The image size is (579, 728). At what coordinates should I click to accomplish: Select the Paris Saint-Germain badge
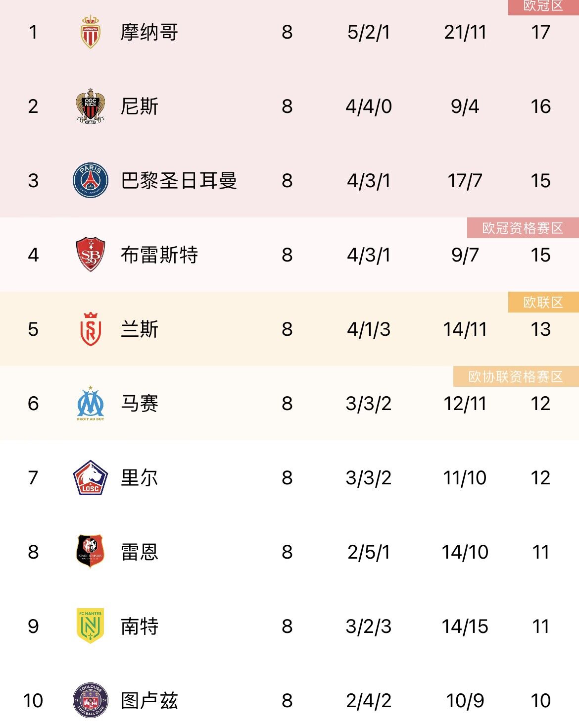91,180
